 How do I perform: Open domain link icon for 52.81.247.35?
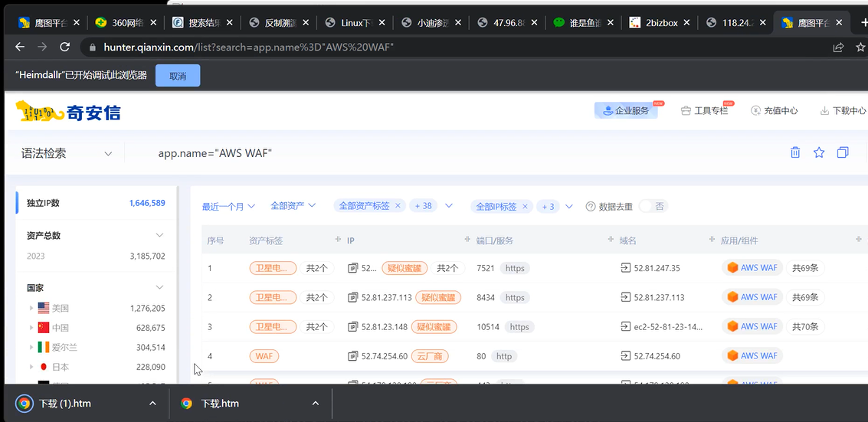coord(626,268)
